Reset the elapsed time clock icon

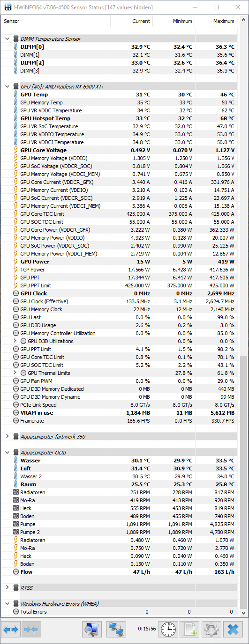[x=168, y=629]
